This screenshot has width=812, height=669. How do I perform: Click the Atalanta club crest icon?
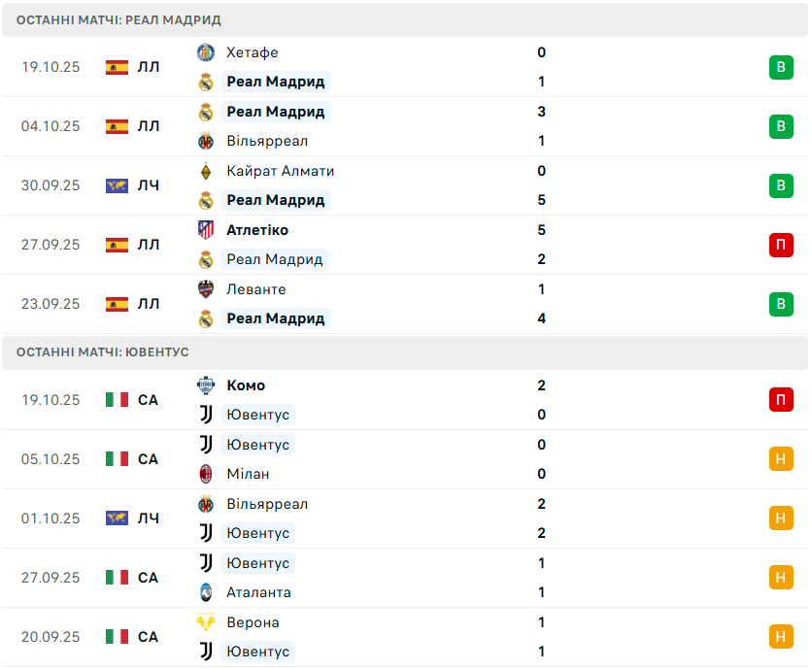coord(206,592)
